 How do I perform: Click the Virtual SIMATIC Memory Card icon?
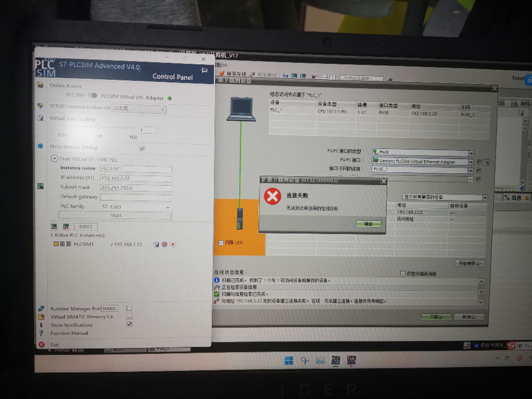(41, 316)
